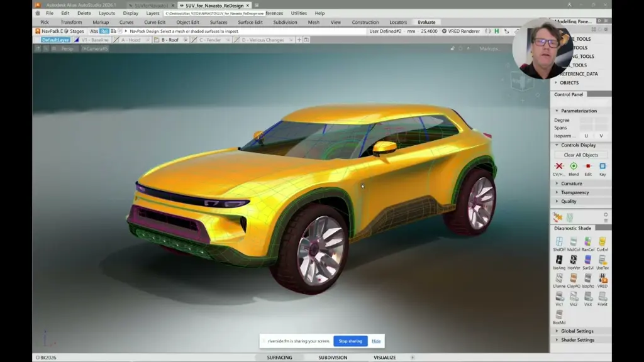Add a new layer with plus icon
Image resolution: width=644 pixels, height=362 pixels.
click(299, 40)
